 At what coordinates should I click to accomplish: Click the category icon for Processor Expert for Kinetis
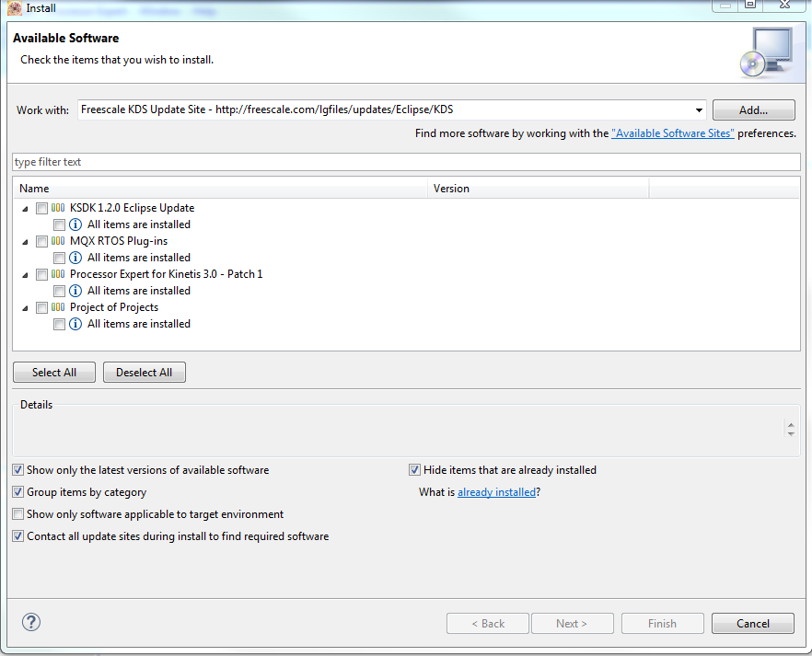pyautogui.click(x=58, y=274)
